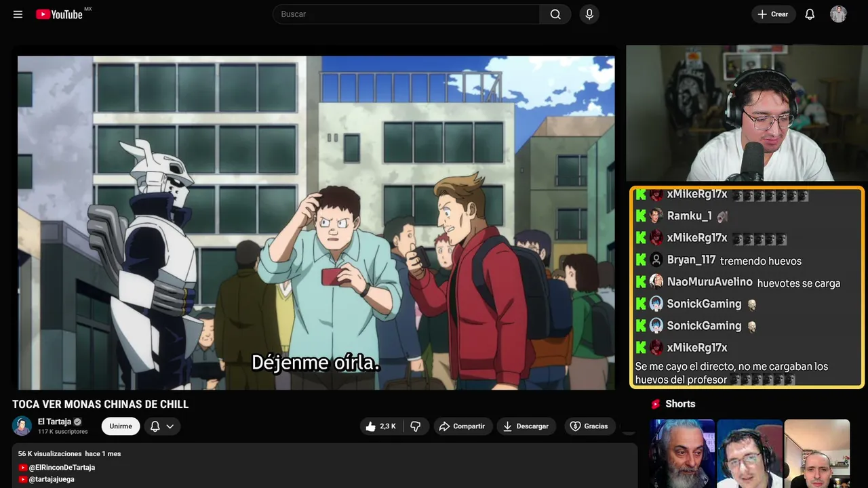Click the chat username Bryan_117
868x488 pixels.
tap(691, 260)
